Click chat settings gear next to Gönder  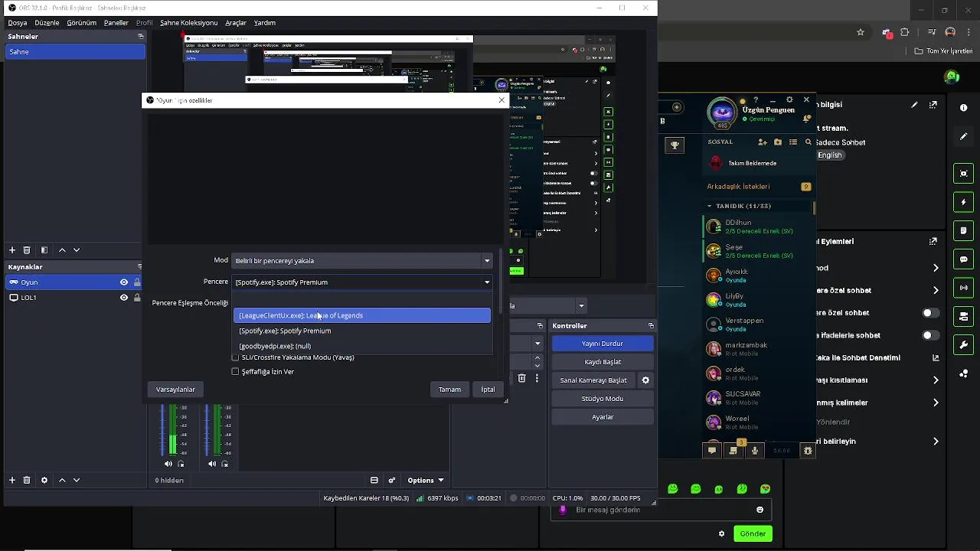tap(721, 533)
